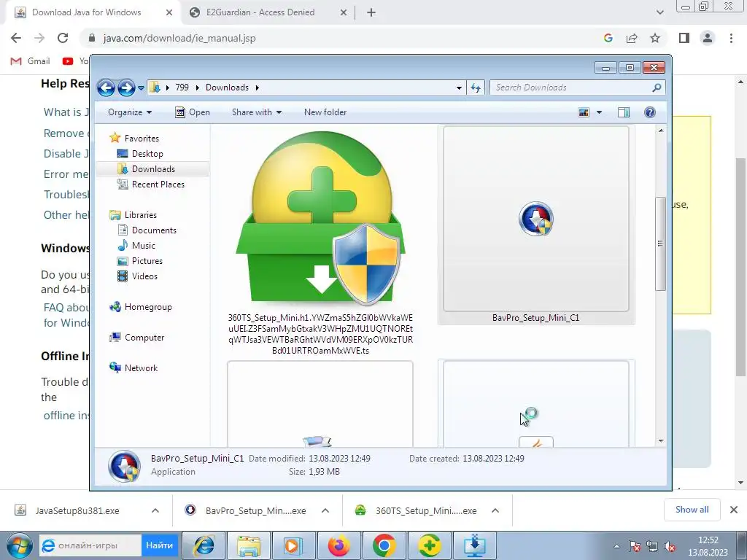Viewport: 747px width, 560px height.
Task: Open a new Chrome tab
Action: pos(371,13)
